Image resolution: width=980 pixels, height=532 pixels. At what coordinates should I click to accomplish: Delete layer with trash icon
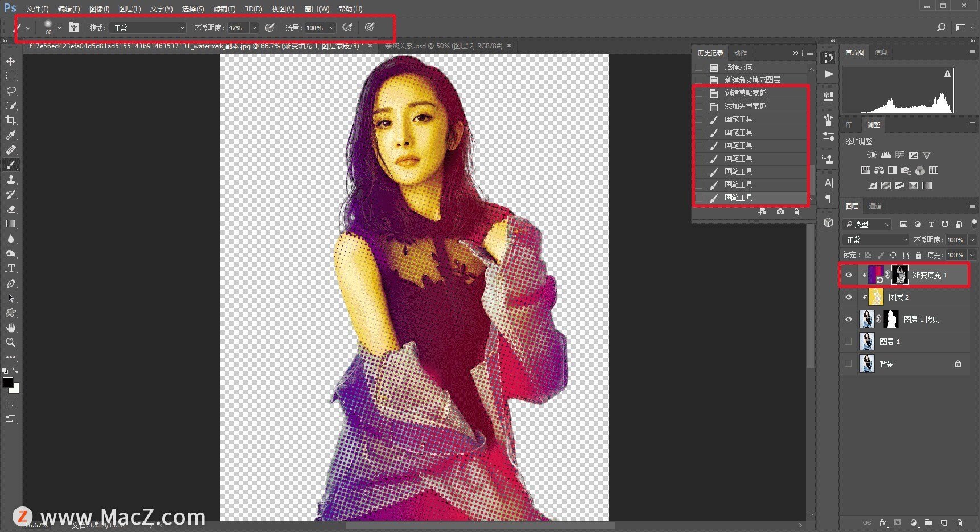[x=959, y=522]
